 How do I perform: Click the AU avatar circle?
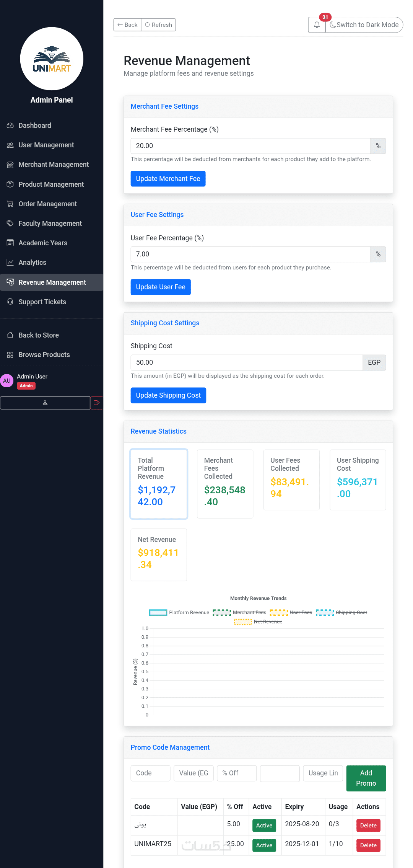[x=7, y=381]
